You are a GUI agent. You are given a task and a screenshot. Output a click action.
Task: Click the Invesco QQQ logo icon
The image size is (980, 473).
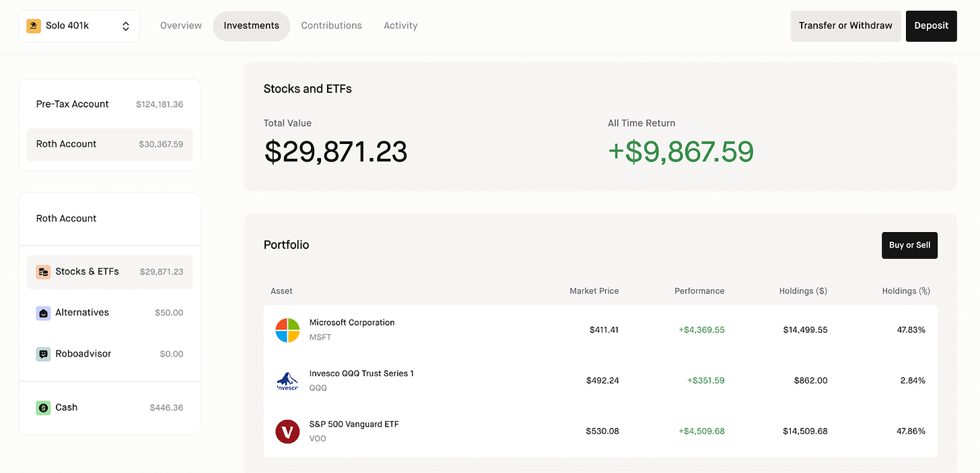click(x=287, y=380)
